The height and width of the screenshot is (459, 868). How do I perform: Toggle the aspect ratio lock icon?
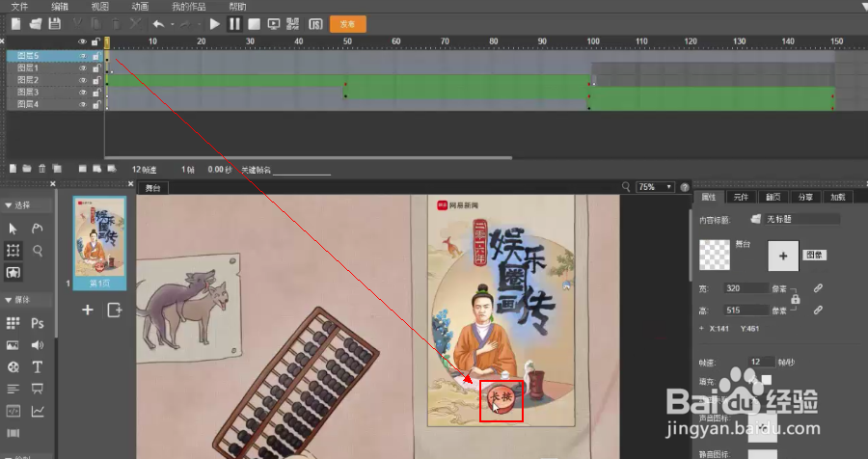796,299
